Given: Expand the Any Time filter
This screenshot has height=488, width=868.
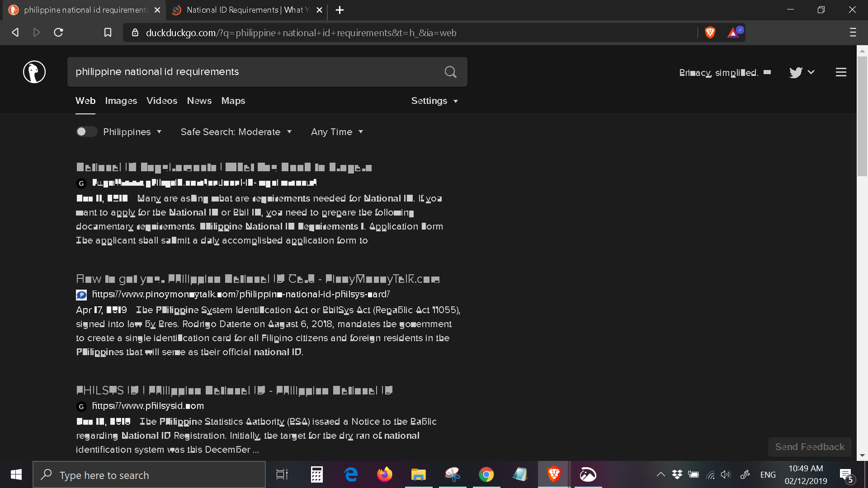Looking at the screenshot, I should point(337,132).
